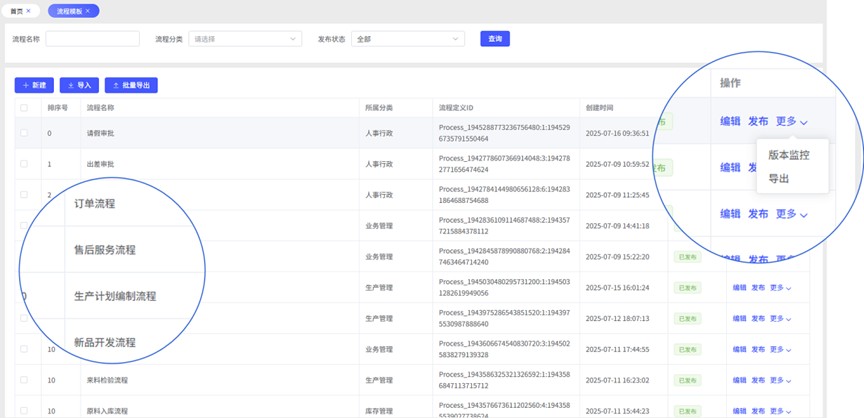Click the process ID starting Process_1943586325321326592
This screenshot has height=418, width=864.
(x=504, y=380)
